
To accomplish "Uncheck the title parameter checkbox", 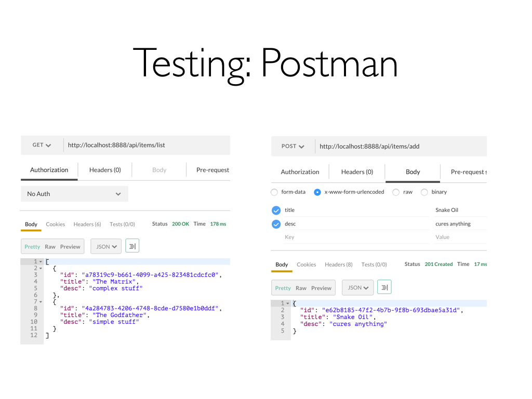I will pyautogui.click(x=276, y=210).
